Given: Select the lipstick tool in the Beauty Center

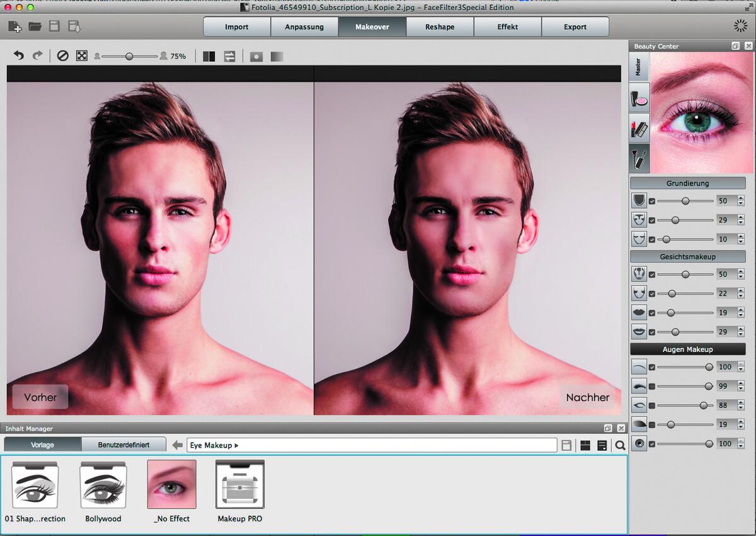Looking at the screenshot, I should [638, 128].
